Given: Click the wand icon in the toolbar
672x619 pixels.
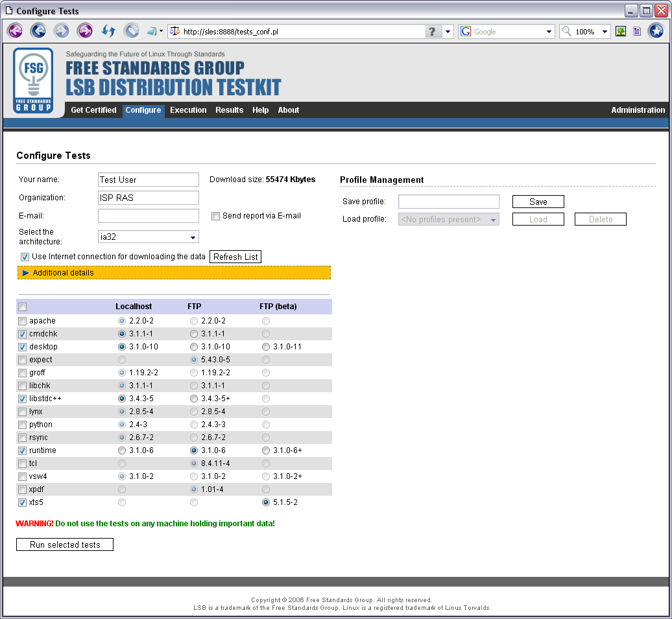Looking at the screenshot, I should [x=132, y=31].
